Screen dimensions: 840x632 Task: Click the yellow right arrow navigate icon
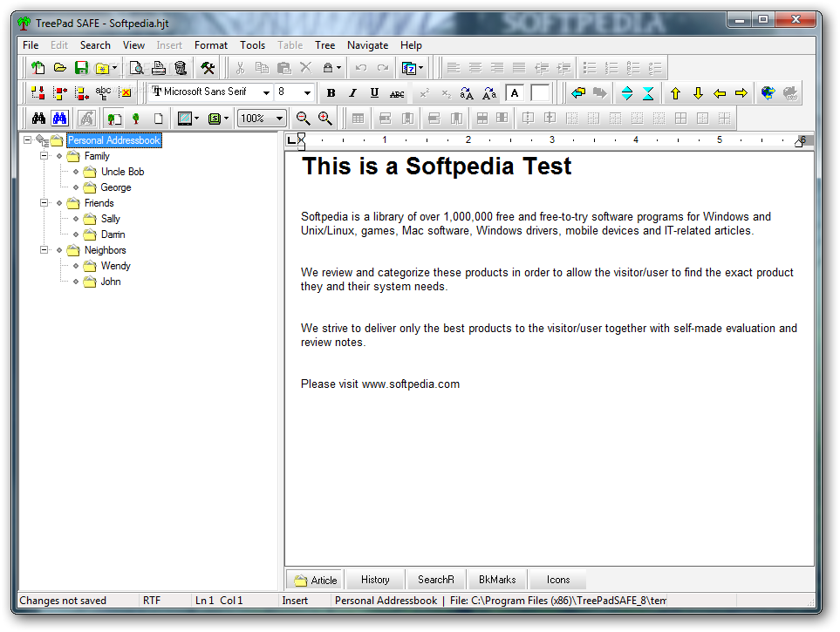(741, 93)
